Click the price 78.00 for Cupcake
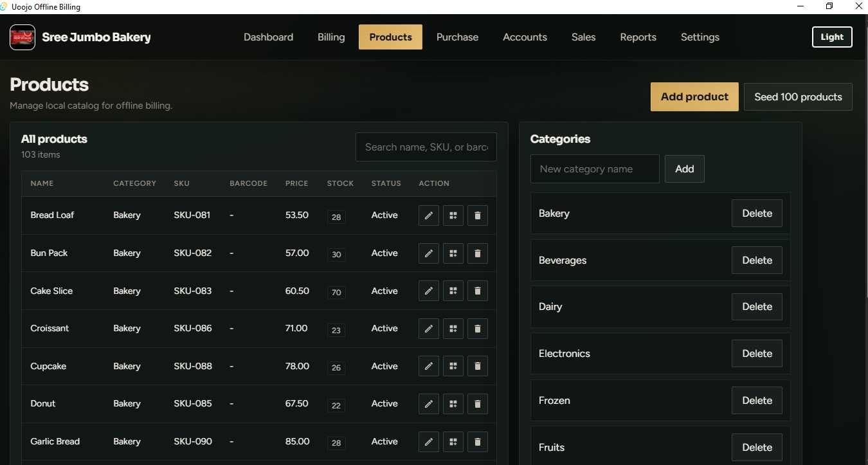 tap(297, 366)
